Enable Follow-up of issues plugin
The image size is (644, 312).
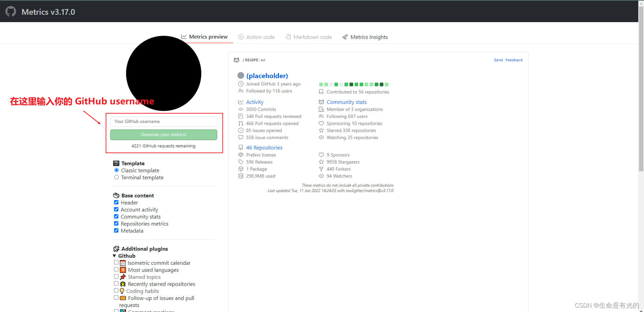[116, 298]
